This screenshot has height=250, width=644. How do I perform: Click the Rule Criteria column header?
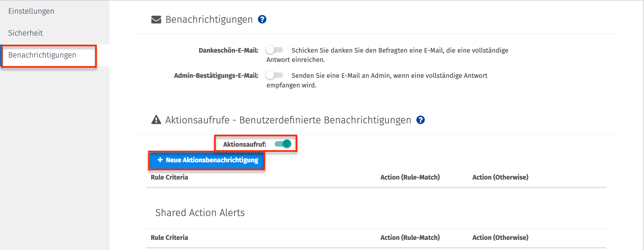pos(169,177)
